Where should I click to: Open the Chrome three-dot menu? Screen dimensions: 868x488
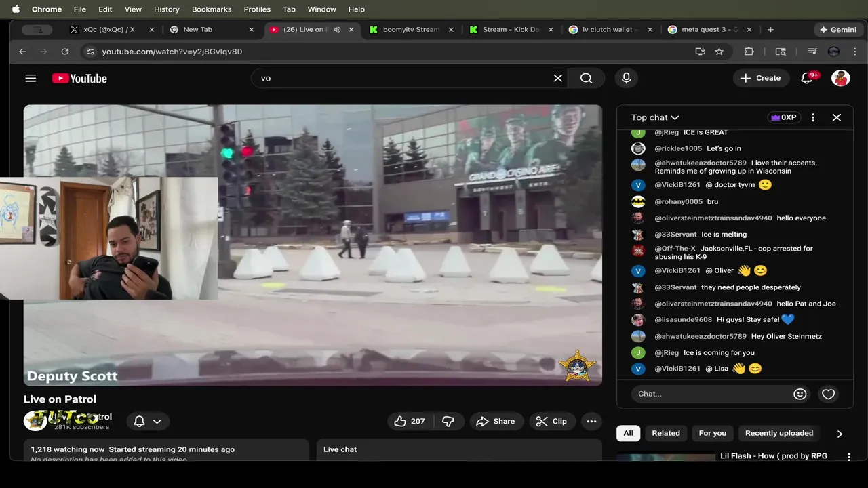click(856, 52)
